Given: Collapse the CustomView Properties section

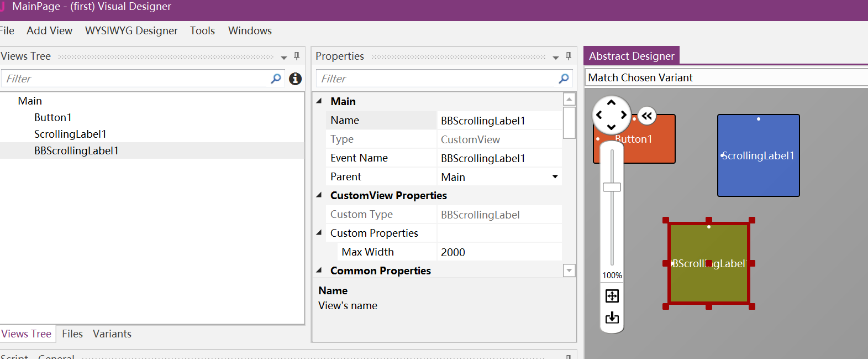Looking at the screenshot, I should pos(319,195).
